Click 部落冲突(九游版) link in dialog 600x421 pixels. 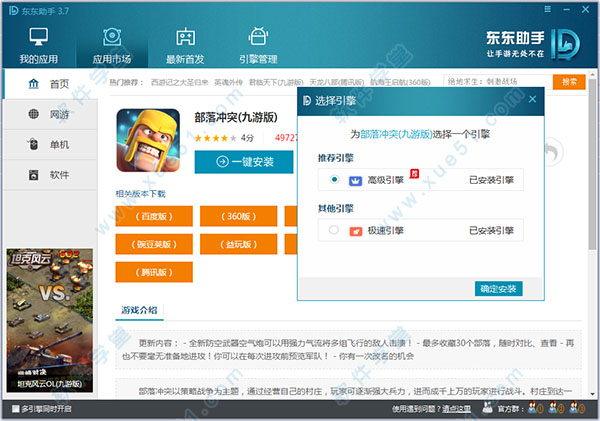396,134
